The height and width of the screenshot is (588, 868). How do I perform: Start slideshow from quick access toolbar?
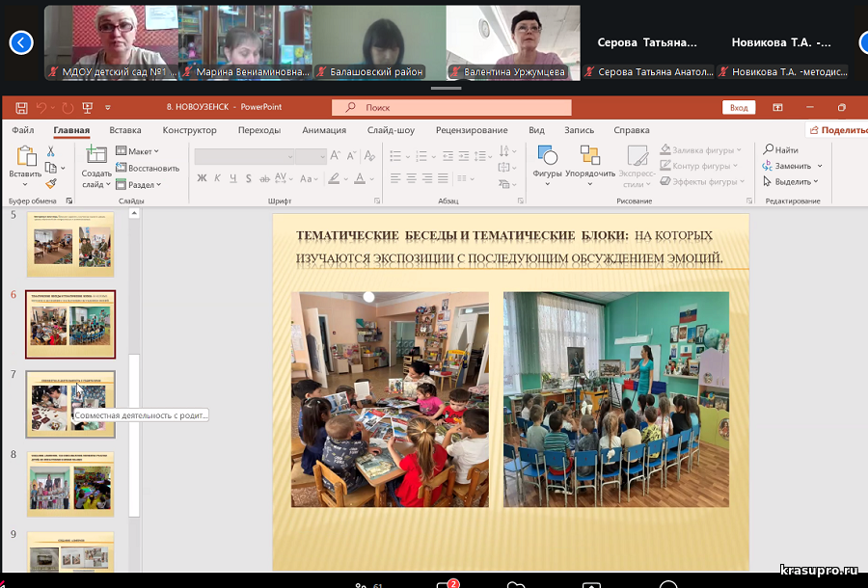(x=88, y=108)
